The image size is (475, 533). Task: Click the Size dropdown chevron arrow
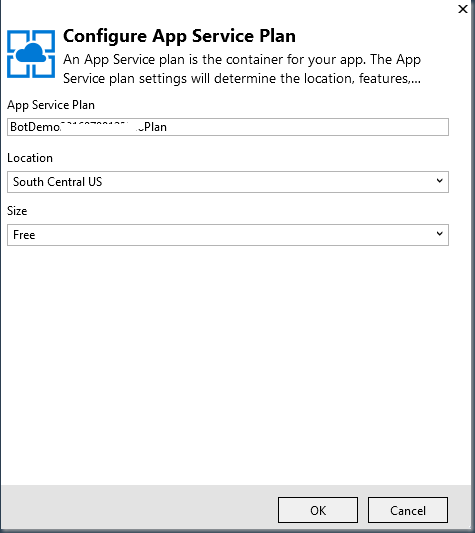tap(440, 234)
